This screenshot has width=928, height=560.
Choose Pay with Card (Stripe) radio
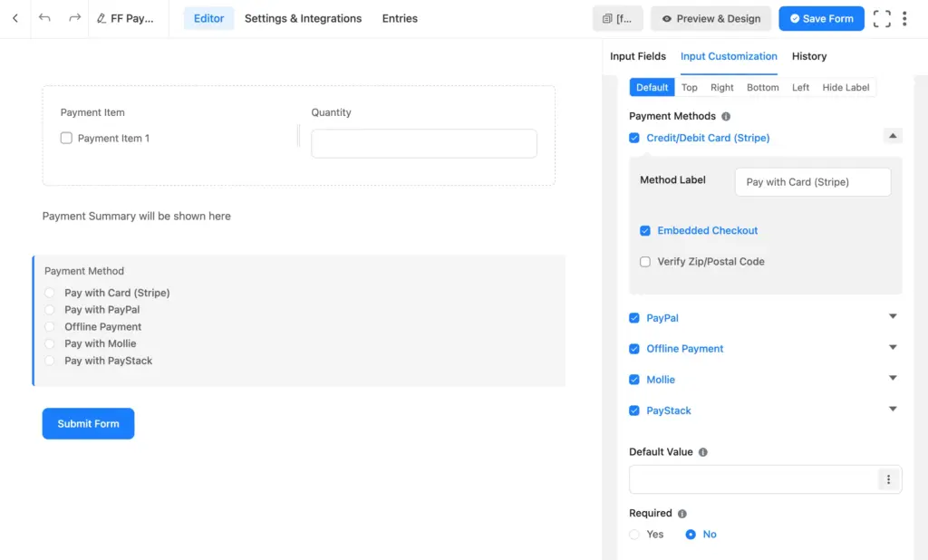click(x=50, y=293)
